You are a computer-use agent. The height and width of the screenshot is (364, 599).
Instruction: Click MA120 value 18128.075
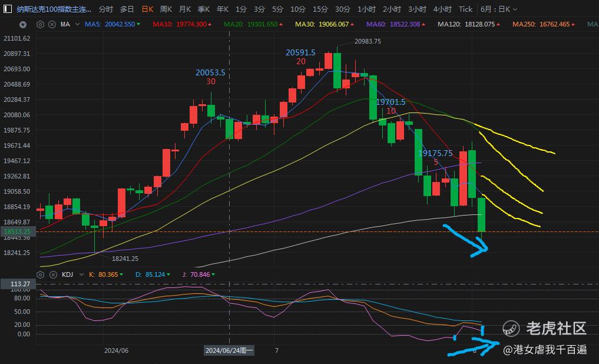480,24
